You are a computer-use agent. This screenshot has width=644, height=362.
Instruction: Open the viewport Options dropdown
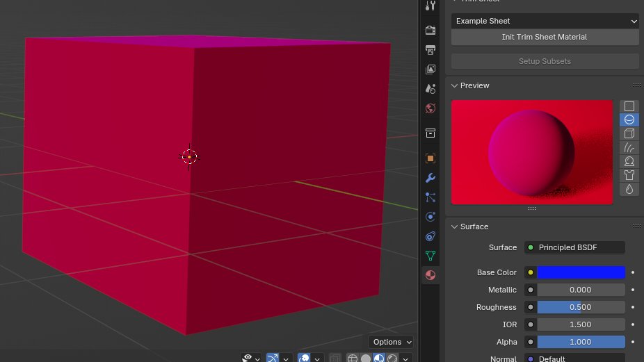[x=392, y=342]
